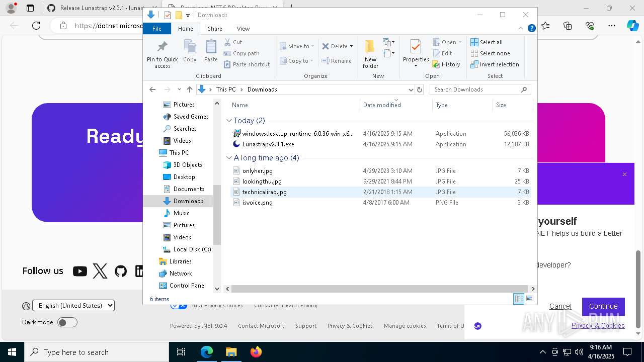Open the Move to dropdown
The image size is (644, 362).
click(297, 46)
